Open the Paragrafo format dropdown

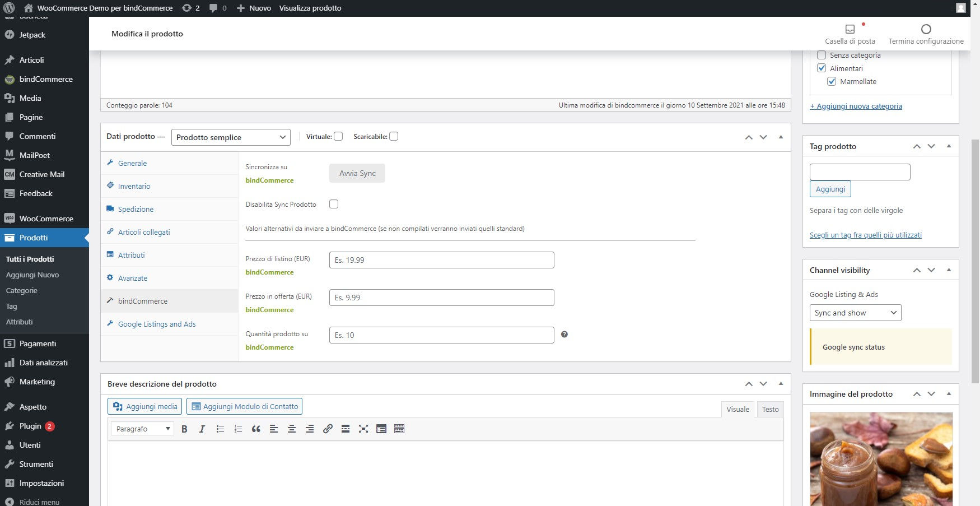[142, 429]
